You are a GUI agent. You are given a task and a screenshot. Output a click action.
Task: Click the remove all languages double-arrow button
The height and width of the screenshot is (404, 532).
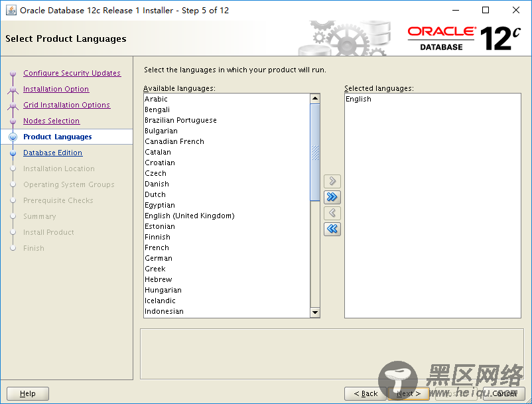(332, 229)
